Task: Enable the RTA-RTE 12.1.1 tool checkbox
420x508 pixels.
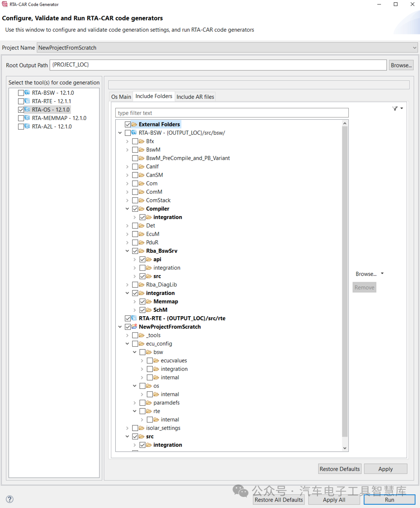Action: coord(21,101)
